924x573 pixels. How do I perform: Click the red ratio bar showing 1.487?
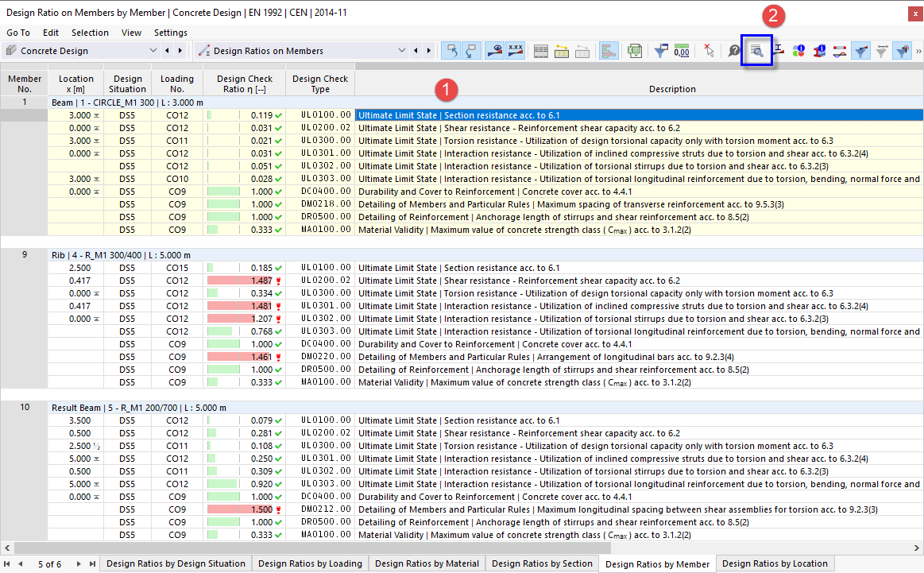coord(240,281)
